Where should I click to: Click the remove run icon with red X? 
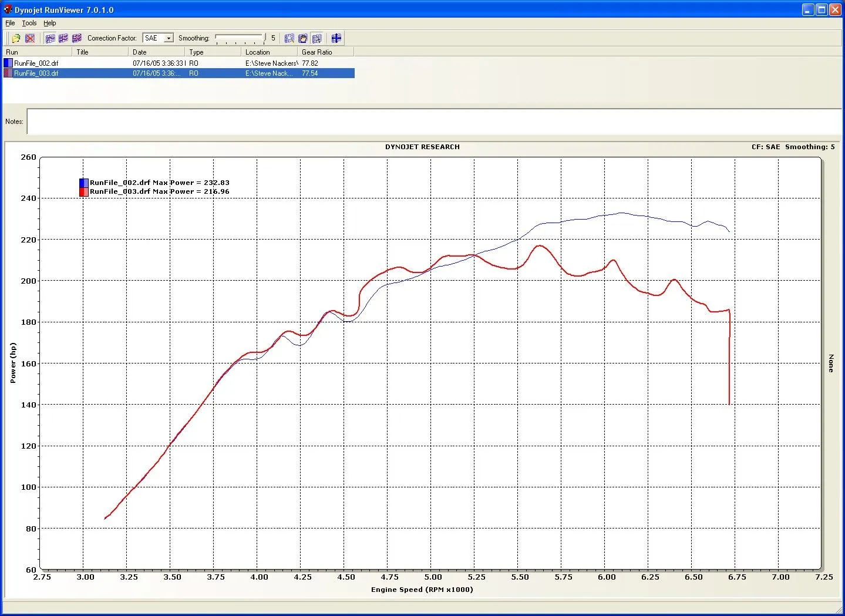(30, 38)
